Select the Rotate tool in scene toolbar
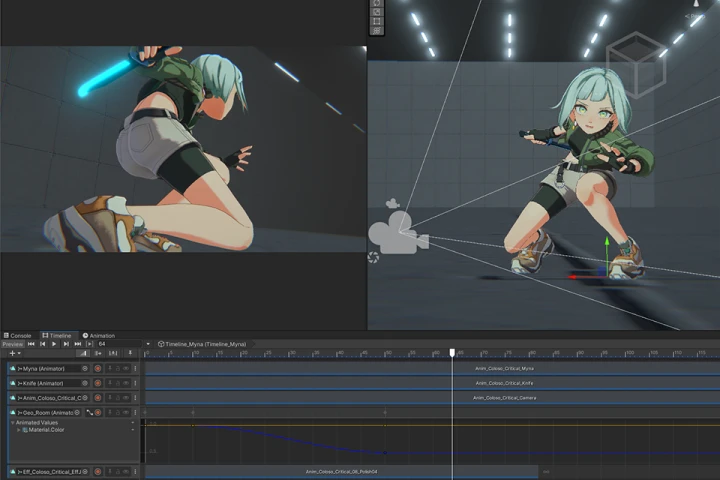The width and height of the screenshot is (720, 480). (377, 3)
